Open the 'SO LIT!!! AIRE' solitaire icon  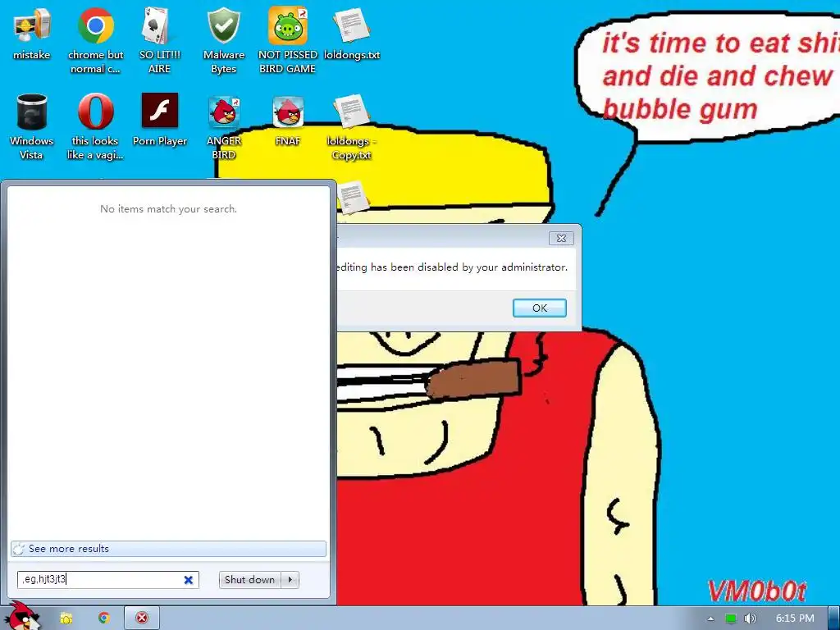(x=159, y=41)
